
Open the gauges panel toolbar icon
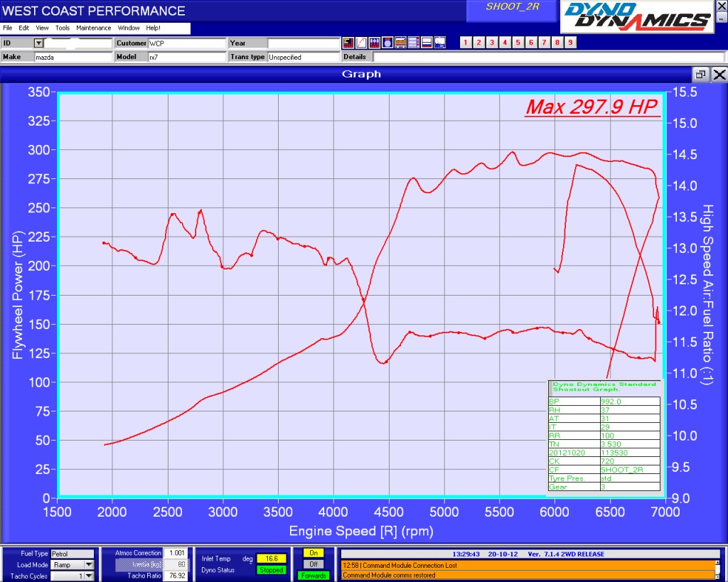374,43
